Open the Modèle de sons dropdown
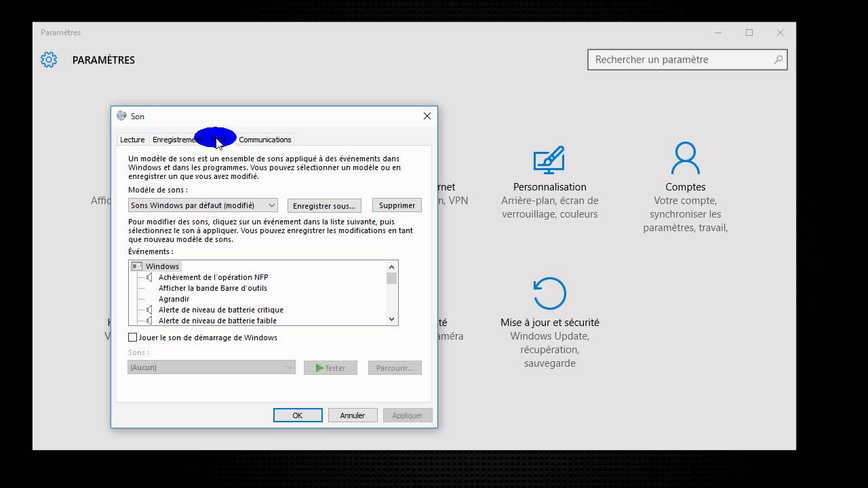 203,205
